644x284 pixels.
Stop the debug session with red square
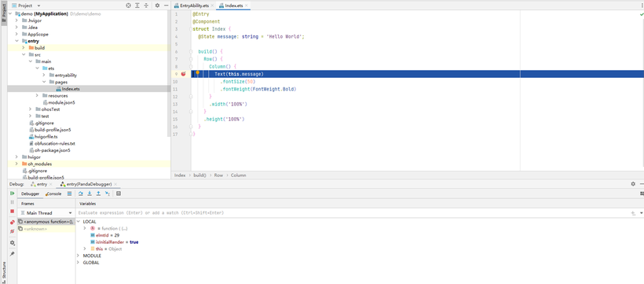[x=13, y=211]
